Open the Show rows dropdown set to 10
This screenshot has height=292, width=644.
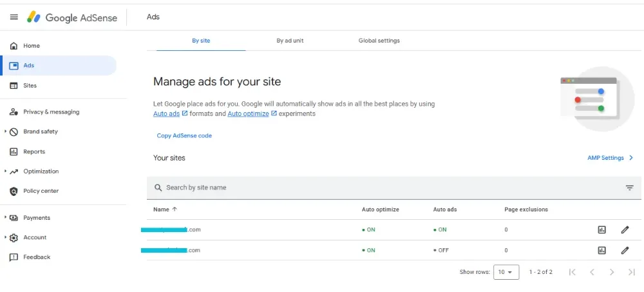point(506,272)
